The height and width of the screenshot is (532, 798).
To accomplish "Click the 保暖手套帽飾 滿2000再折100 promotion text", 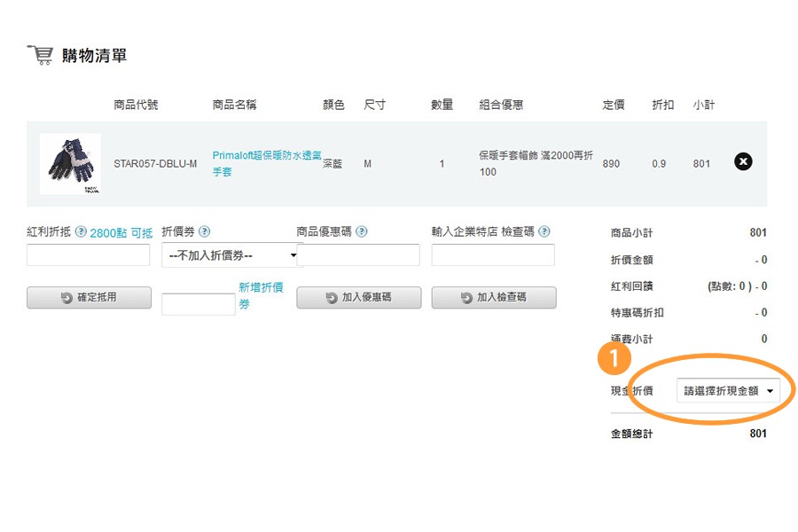I will coord(536,163).
